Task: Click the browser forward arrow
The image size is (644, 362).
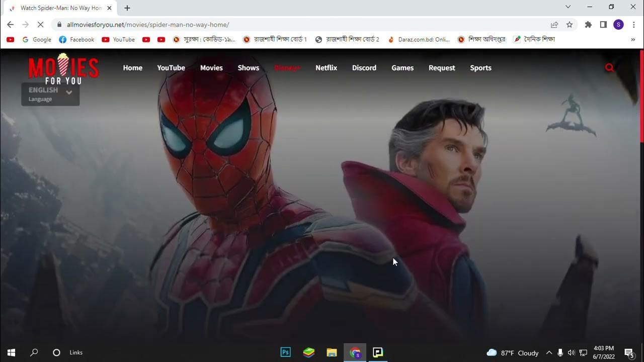Action: pyautogui.click(x=26, y=24)
